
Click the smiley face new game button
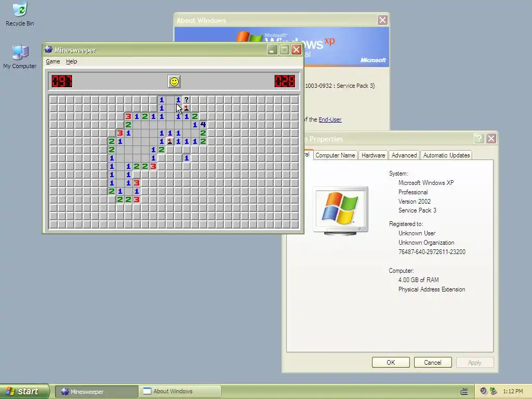[174, 82]
